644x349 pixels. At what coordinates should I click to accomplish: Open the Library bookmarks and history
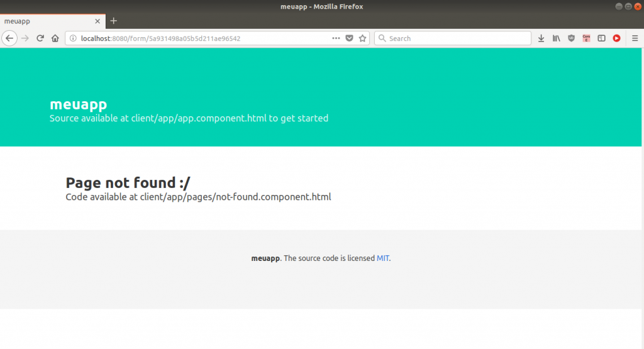pyautogui.click(x=556, y=38)
